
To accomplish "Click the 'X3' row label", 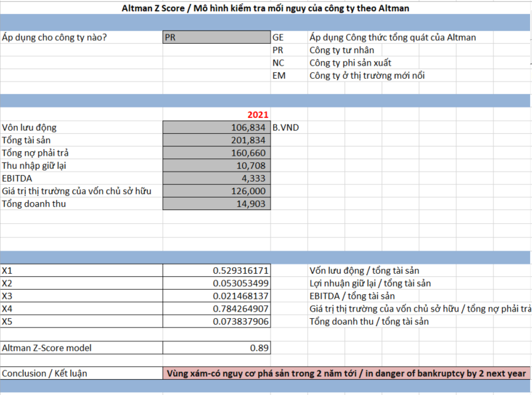I will tap(7, 296).
